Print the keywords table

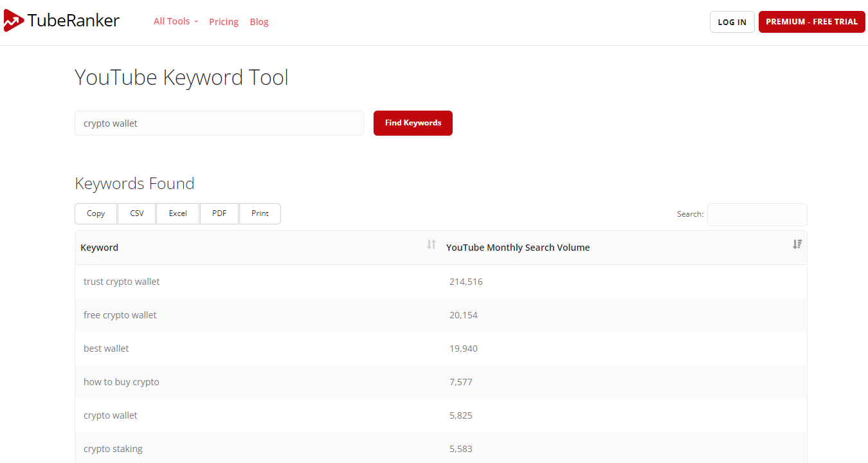pyautogui.click(x=260, y=213)
